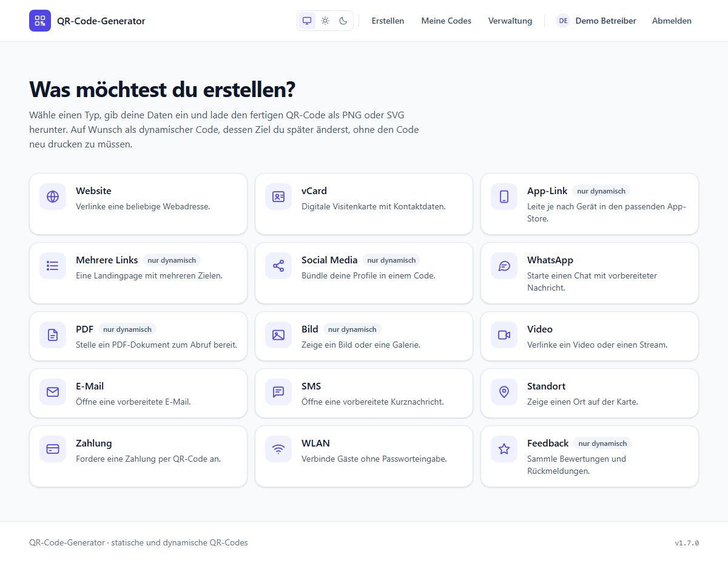Click 'Fordere eine Zahlung per QR-Code an.'

pos(149,459)
